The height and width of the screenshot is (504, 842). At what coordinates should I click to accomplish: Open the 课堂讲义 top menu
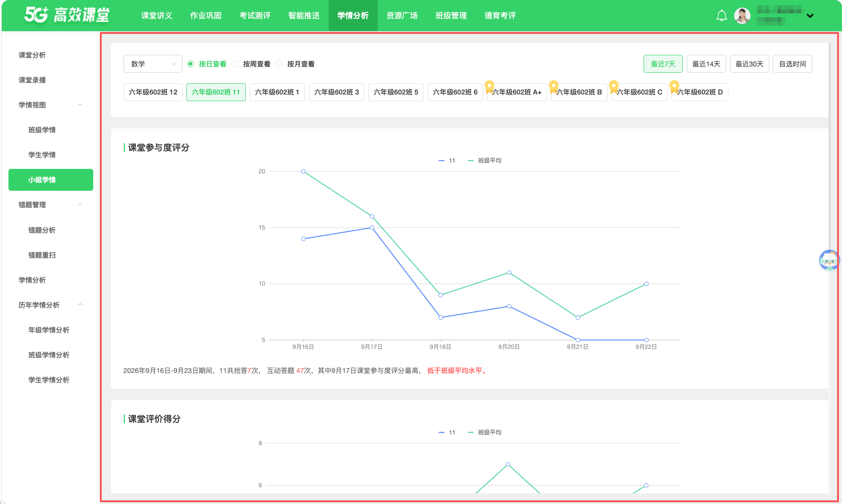point(157,16)
